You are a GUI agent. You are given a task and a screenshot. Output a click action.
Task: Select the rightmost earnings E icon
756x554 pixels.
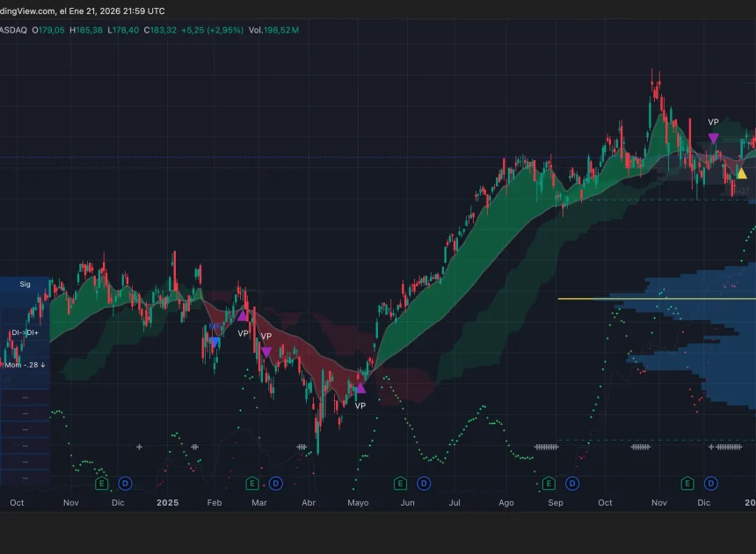[x=687, y=483]
